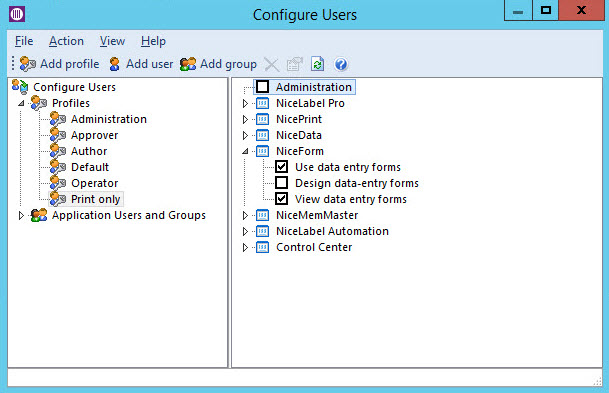609x393 pixels.
Task: Click the NicePrint module icon
Action: pos(263,119)
